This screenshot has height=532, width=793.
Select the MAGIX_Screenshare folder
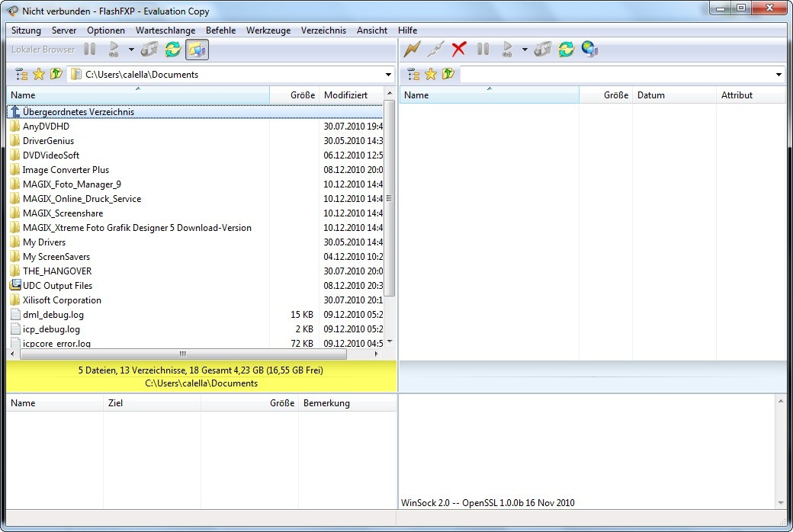[x=63, y=213]
